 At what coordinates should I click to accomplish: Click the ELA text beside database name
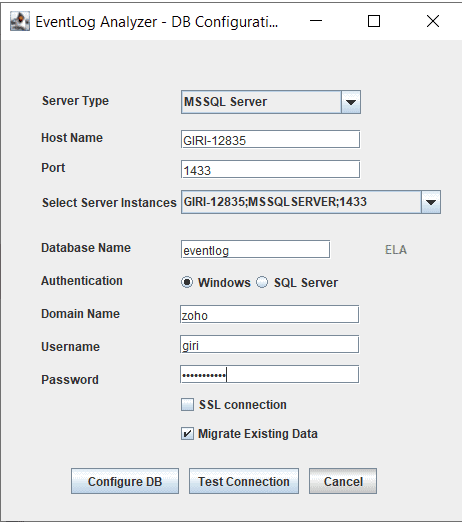[396, 250]
